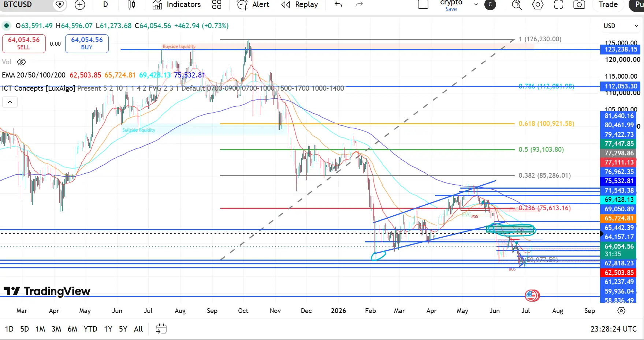Toggle the Vol indicator visibility eye
Viewport: 644px width, 340px height.
22,62
